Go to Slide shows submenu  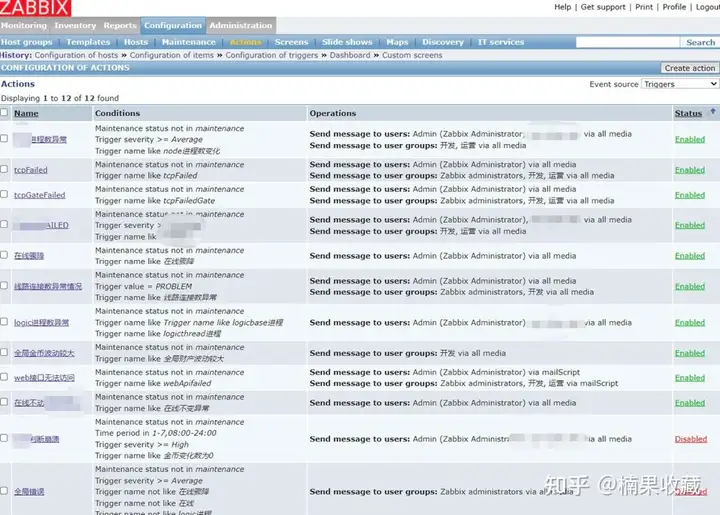pos(347,42)
